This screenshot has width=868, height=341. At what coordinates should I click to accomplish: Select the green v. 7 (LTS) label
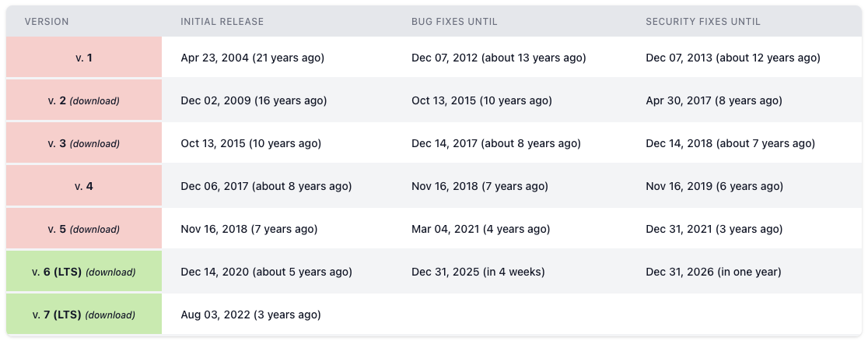coord(57,315)
